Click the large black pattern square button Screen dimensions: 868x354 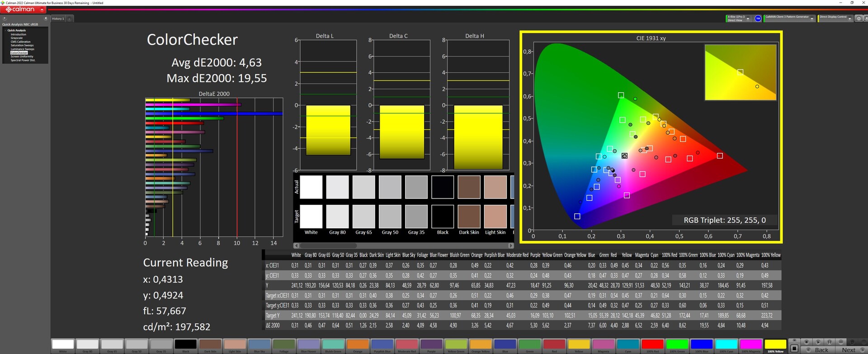tap(794, 348)
